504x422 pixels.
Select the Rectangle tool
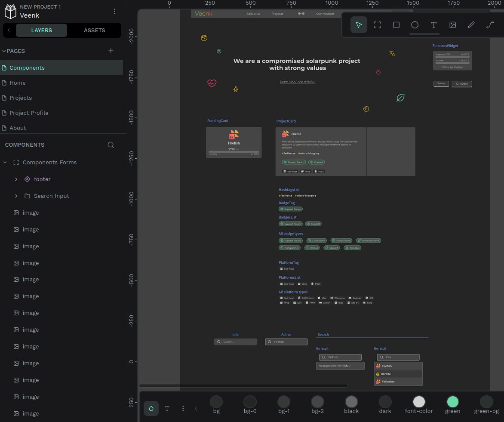[396, 25]
